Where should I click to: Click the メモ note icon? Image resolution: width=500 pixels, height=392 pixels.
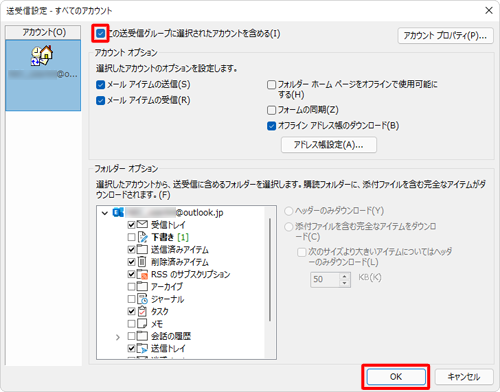point(142,323)
